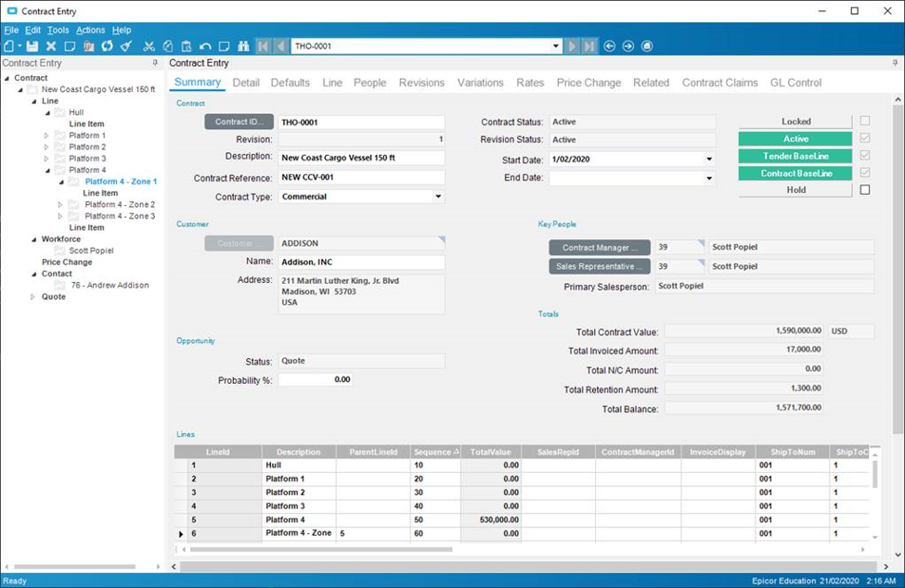Click the Home circled icon in toolbar
Viewport: 905px width, 588px height.
pyautogui.click(x=647, y=46)
